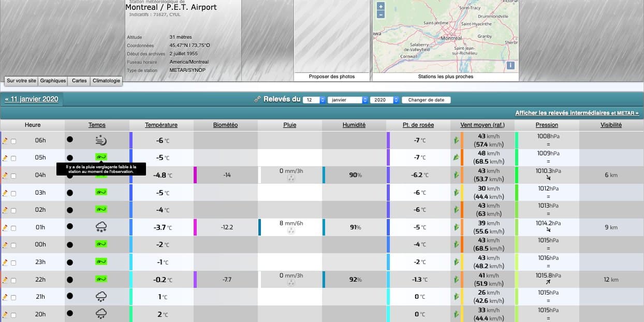Open the map info attribution icon
This screenshot has width=644, height=322.
pyautogui.click(x=510, y=65)
